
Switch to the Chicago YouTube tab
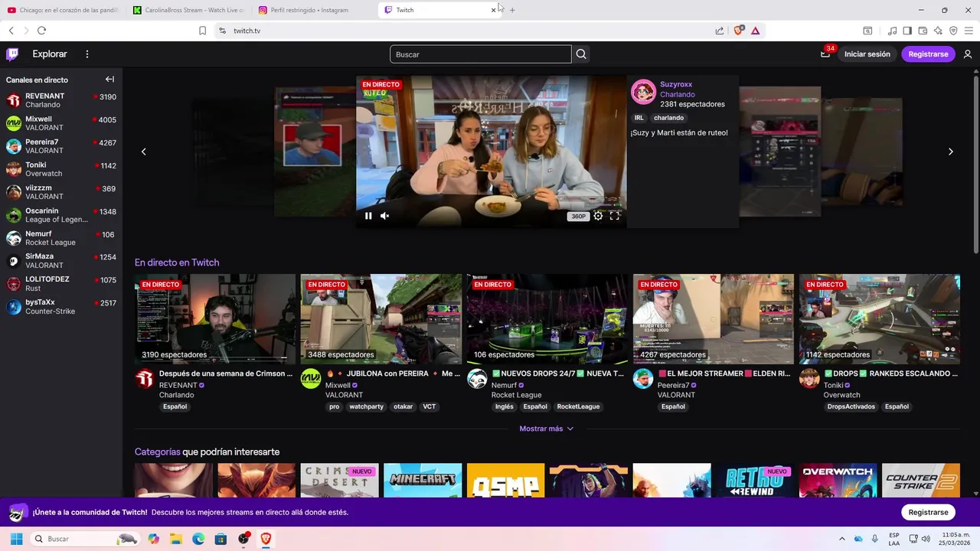click(x=64, y=10)
